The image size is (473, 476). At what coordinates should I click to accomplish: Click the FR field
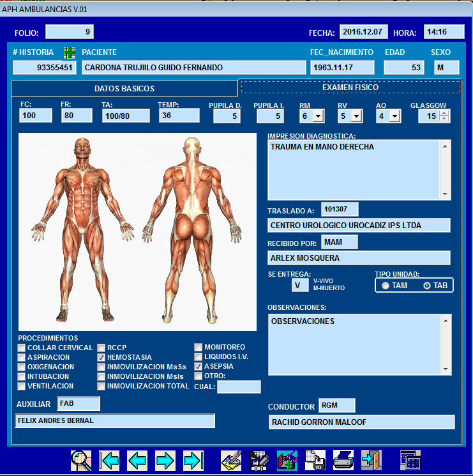tap(77, 116)
